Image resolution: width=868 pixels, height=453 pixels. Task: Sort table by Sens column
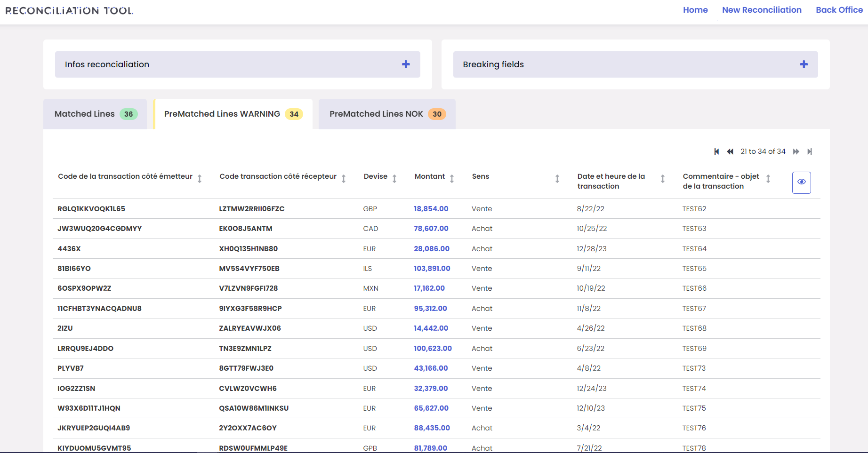[x=557, y=179]
